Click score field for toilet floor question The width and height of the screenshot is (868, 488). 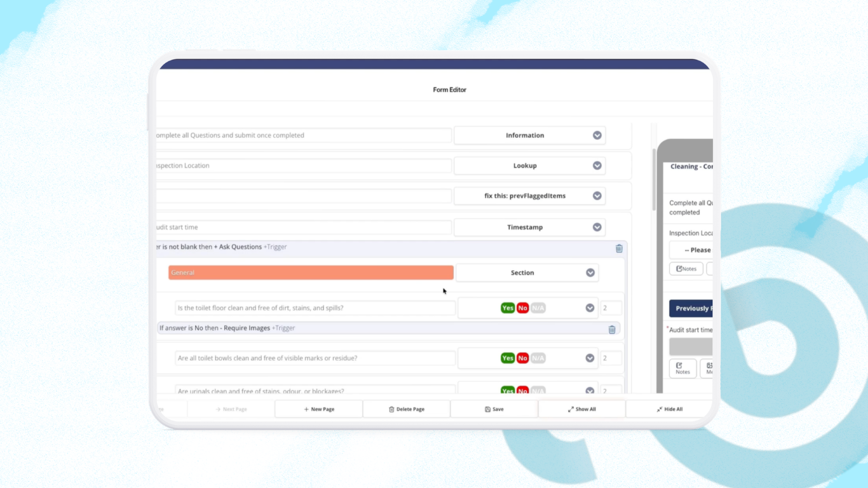tap(611, 308)
